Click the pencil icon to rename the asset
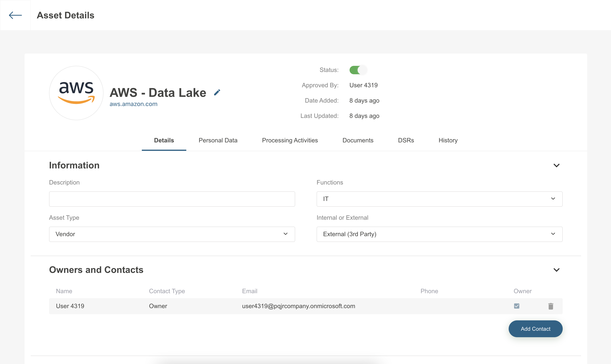Image resolution: width=611 pixels, height=364 pixels. click(217, 92)
